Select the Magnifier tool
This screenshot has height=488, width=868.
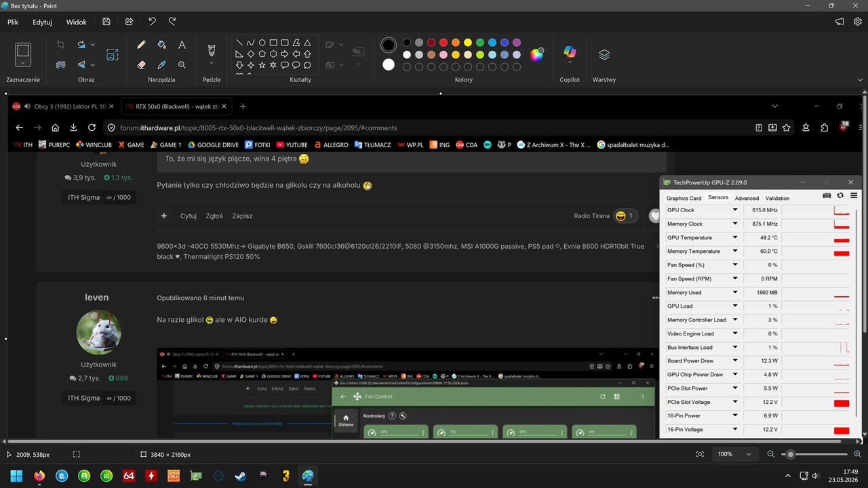tap(182, 65)
